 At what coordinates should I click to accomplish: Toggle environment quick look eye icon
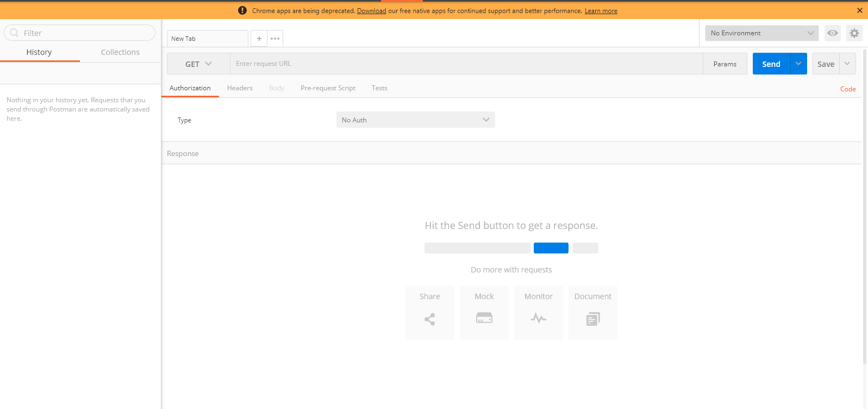pyautogui.click(x=832, y=33)
